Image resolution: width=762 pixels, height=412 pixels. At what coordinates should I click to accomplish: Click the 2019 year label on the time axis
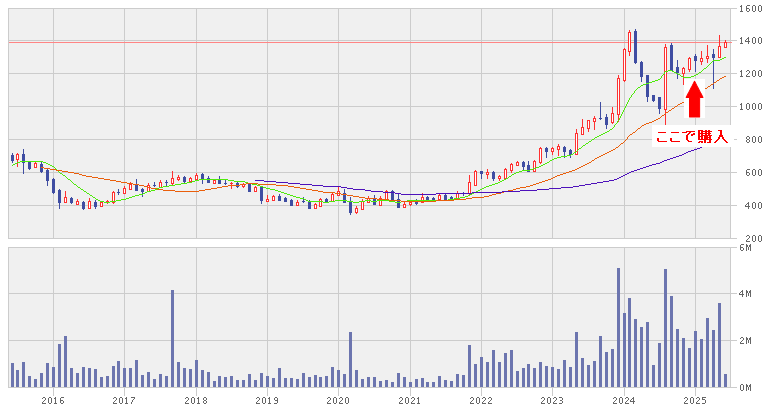coord(267,401)
